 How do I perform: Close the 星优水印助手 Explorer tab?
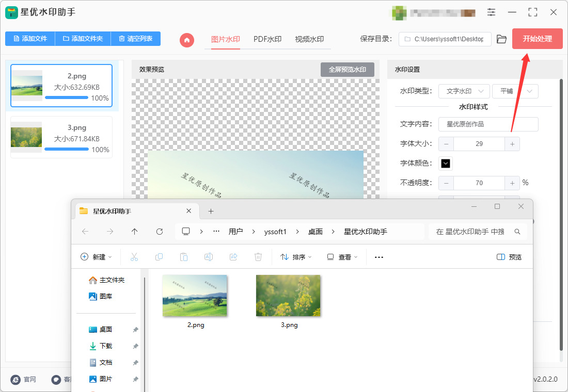point(188,210)
